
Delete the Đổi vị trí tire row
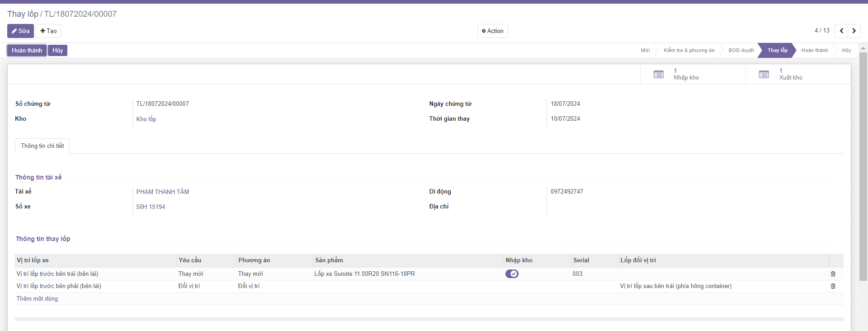tap(833, 286)
